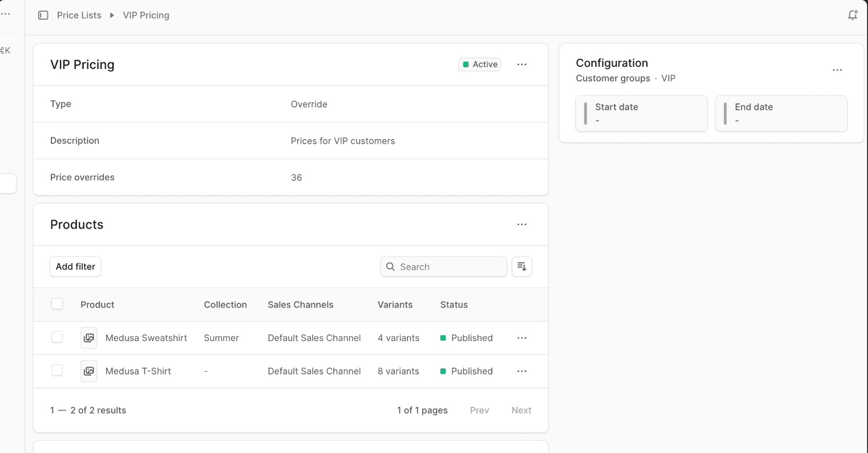Click the 4 variants cell
The height and width of the screenshot is (453, 868).
[x=398, y=338]
